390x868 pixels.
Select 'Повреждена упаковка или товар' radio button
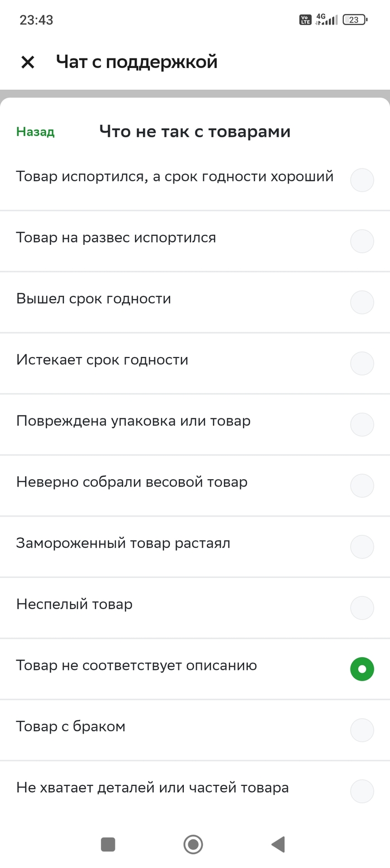362,424
